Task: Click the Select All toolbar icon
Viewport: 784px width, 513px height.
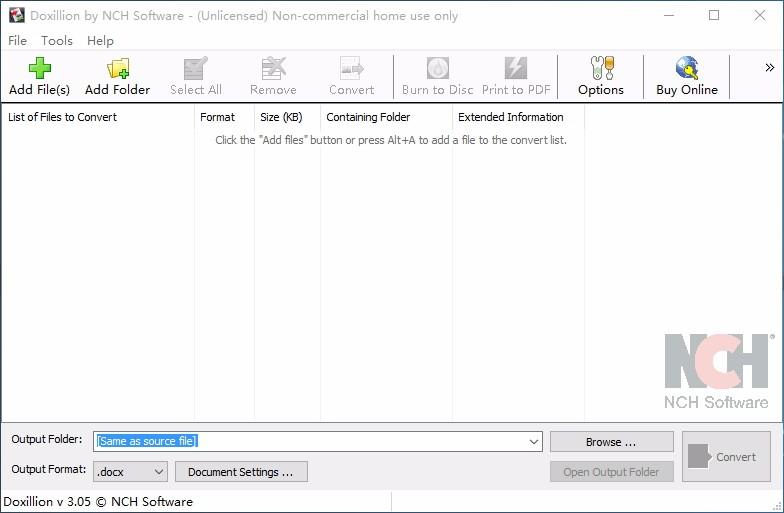Action: (x=196, y=68)
